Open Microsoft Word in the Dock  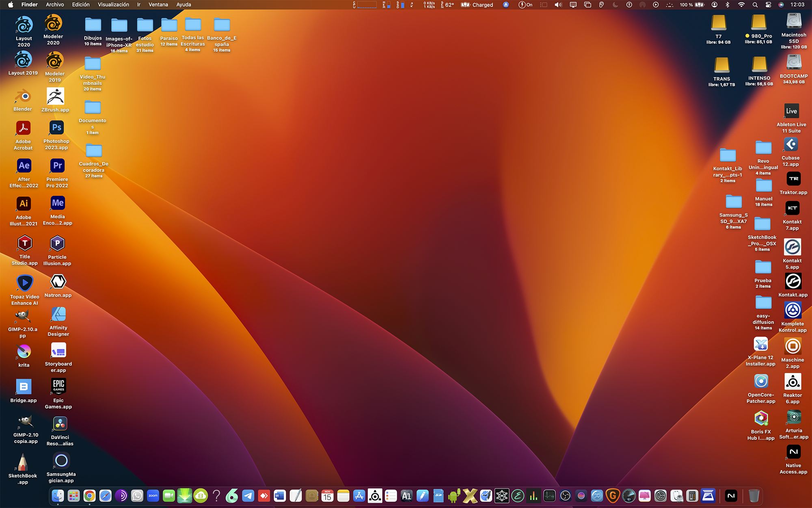(280, 496)
